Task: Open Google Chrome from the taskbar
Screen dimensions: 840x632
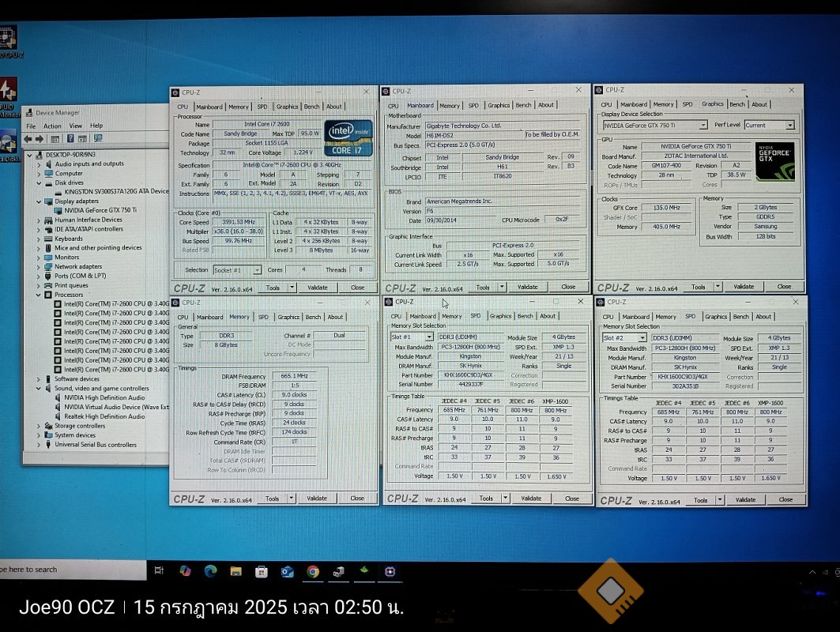Action: (x=313, y=570)
